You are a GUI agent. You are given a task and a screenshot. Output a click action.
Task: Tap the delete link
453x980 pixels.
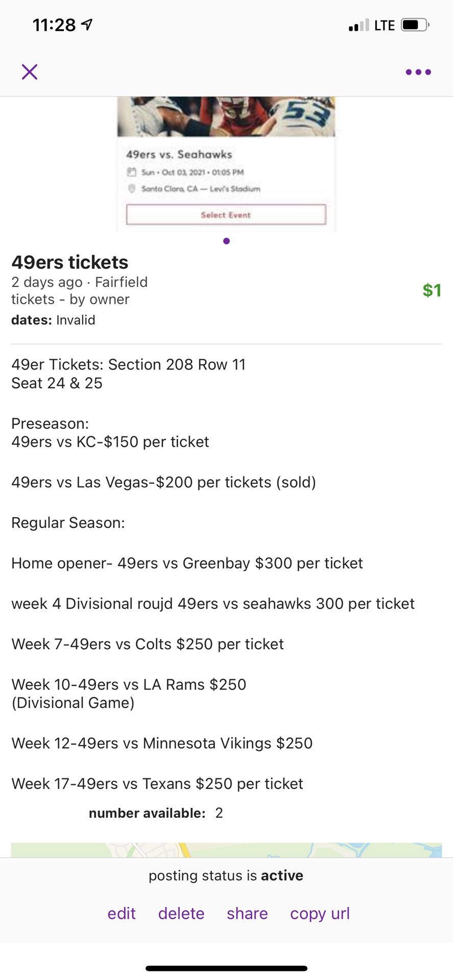[x=181, y=914]
